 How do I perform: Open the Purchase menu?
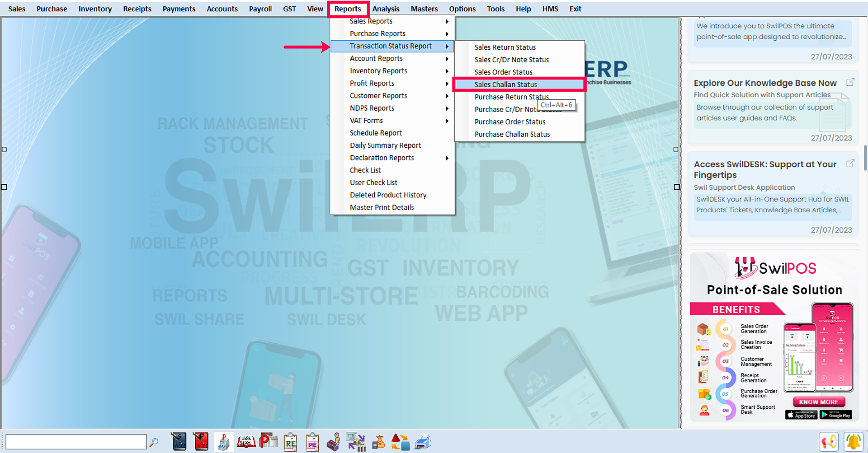tap(52, 9)
